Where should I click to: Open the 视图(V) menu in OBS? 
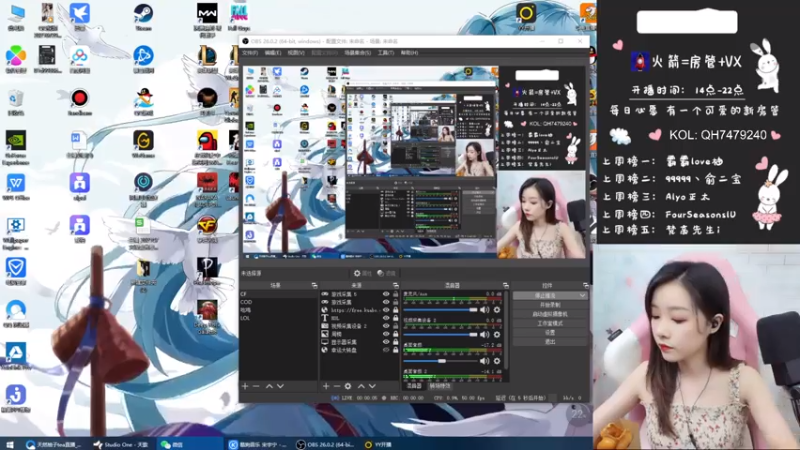(296, 53)
